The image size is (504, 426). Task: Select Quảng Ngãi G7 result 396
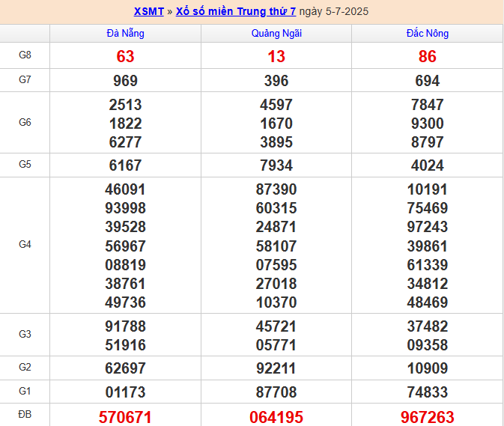click(x=276, y=81)
